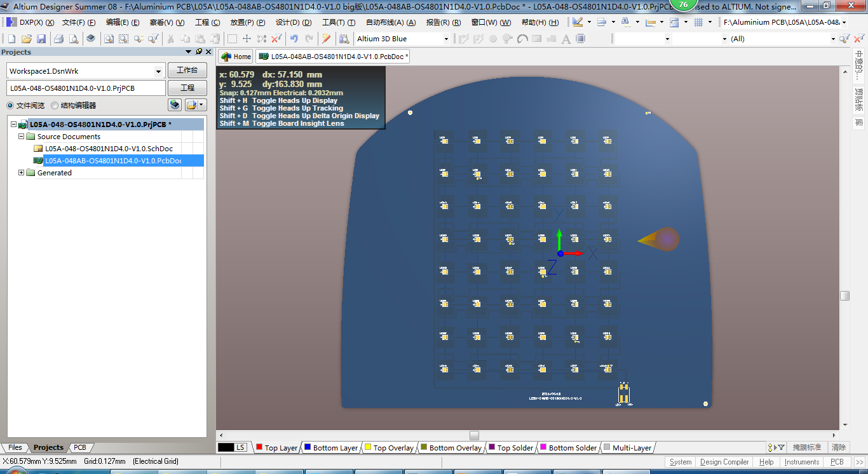Screen dimensions: 868x474
Task: Open the SchDoc file in project tree
Action: click(109, 149)
